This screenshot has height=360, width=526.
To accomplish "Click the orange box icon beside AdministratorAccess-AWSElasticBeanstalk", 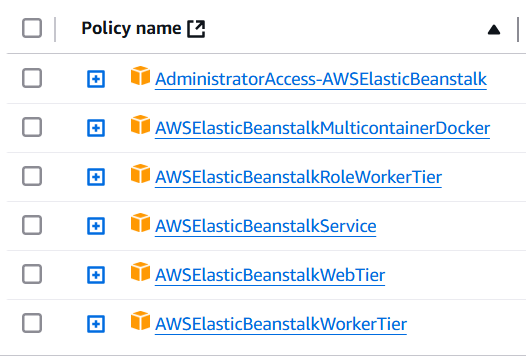I will click(140, 76).
